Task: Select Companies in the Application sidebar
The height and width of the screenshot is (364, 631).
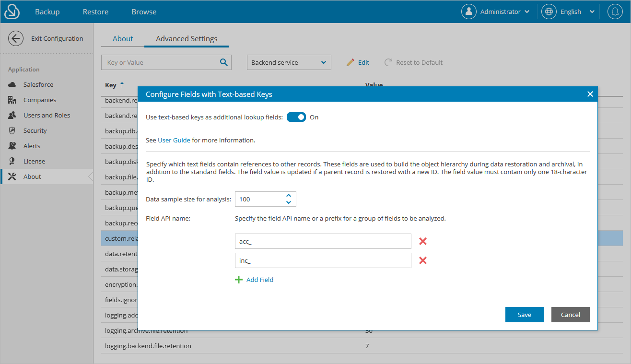Action: tap(39, 99)
